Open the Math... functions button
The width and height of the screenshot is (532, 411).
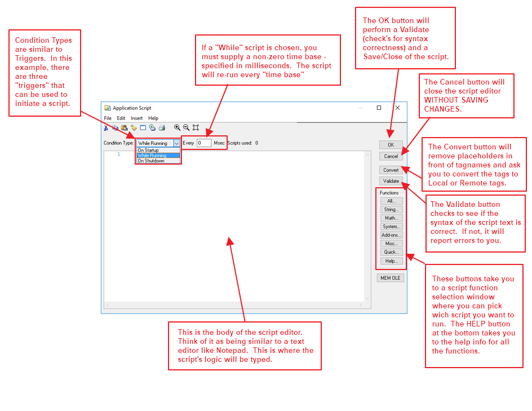tap(391, 218)
